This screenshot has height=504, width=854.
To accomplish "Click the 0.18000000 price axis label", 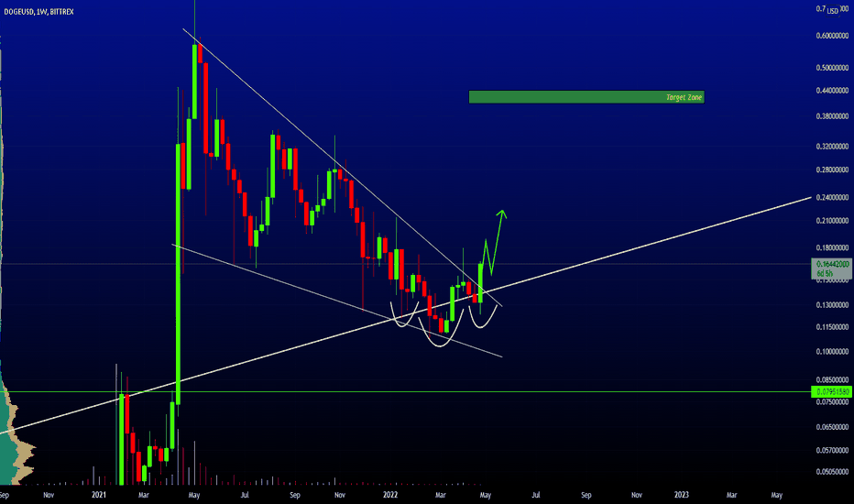I will (x=832, y=248).
